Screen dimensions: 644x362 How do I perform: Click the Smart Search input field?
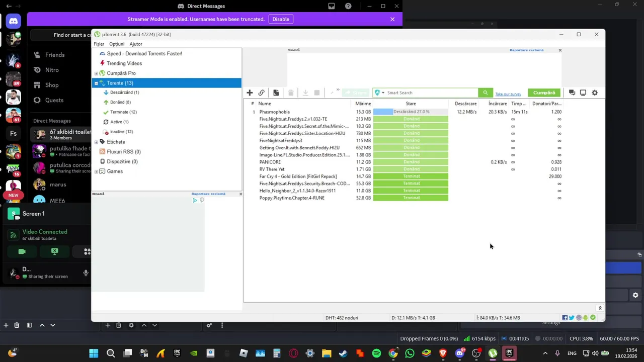pos(432,93)
